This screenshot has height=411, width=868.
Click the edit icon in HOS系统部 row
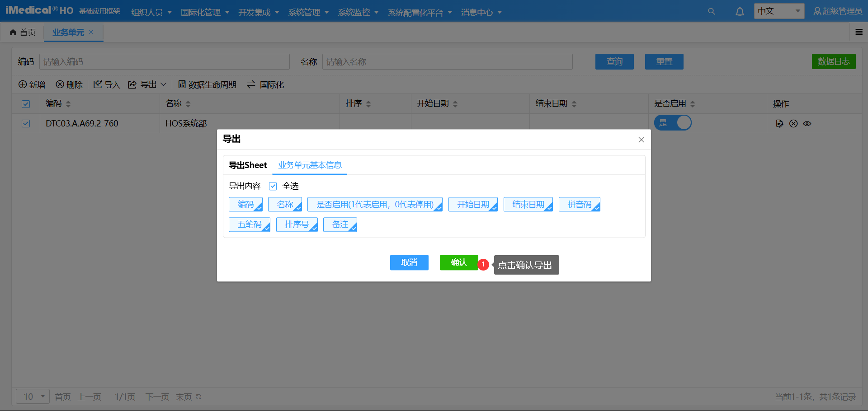[x=779, y=123]
